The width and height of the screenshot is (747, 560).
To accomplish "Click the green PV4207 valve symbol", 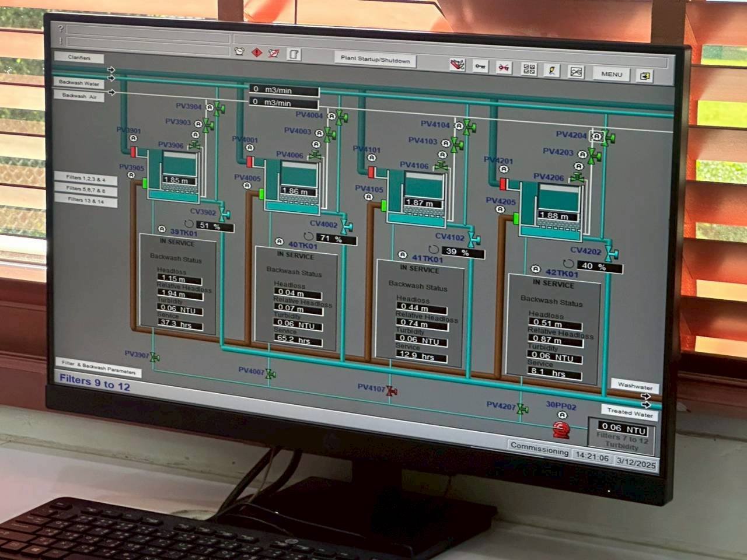I will [522, 409].
